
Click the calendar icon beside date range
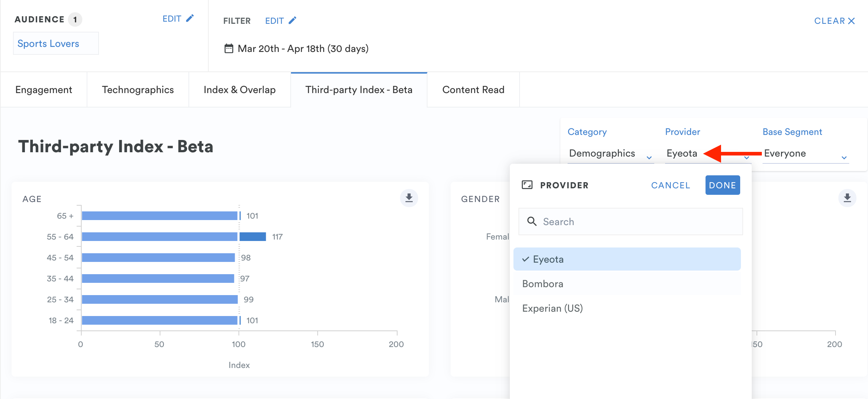[x=229, y=48]
